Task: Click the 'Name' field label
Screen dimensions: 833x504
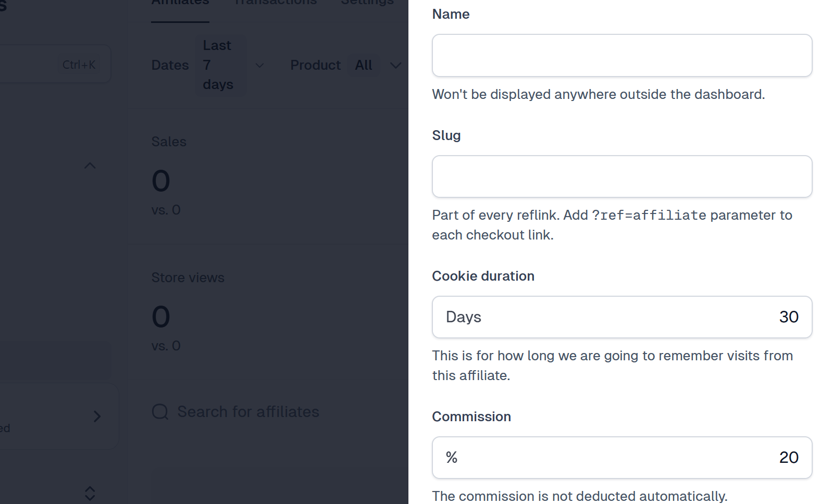Action: pos(451,14)
